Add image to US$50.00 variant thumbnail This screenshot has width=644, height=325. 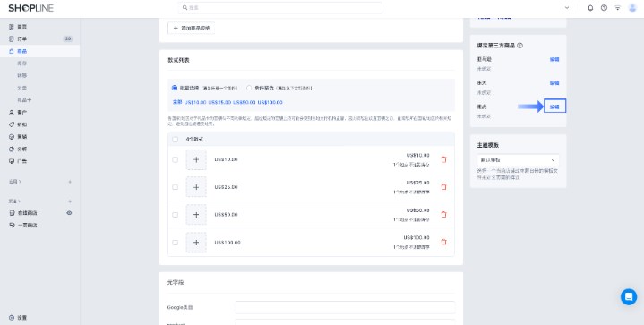coord(196,215)
